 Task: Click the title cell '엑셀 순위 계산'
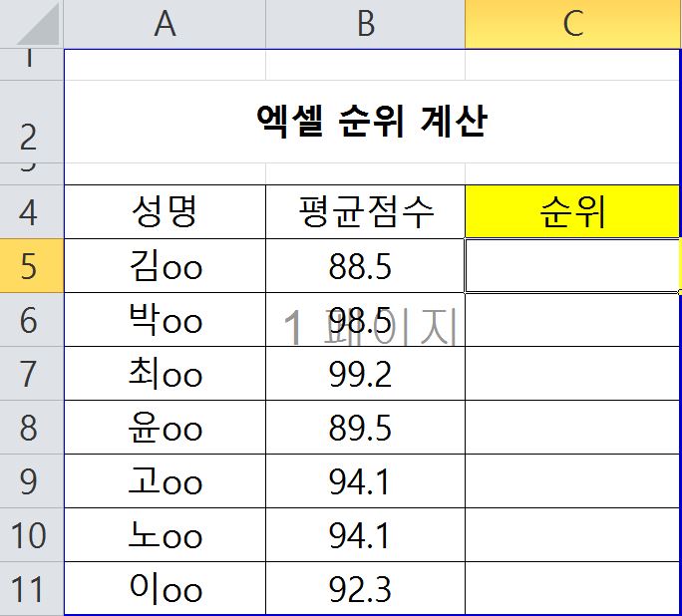[x=372, y=122]
